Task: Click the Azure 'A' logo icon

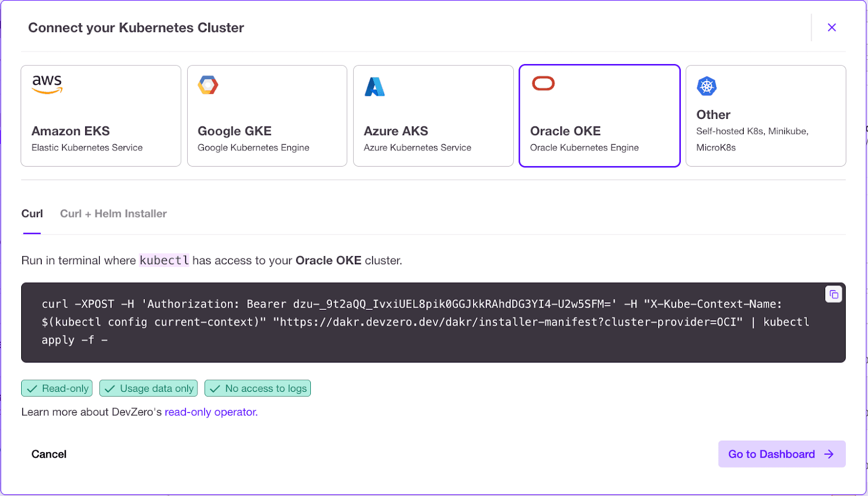Action: 374,87
